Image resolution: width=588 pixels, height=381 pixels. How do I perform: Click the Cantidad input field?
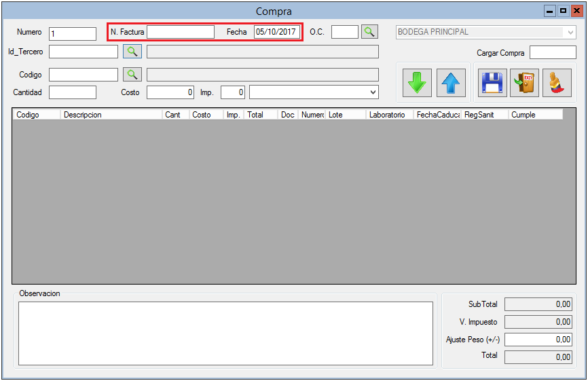73,92
